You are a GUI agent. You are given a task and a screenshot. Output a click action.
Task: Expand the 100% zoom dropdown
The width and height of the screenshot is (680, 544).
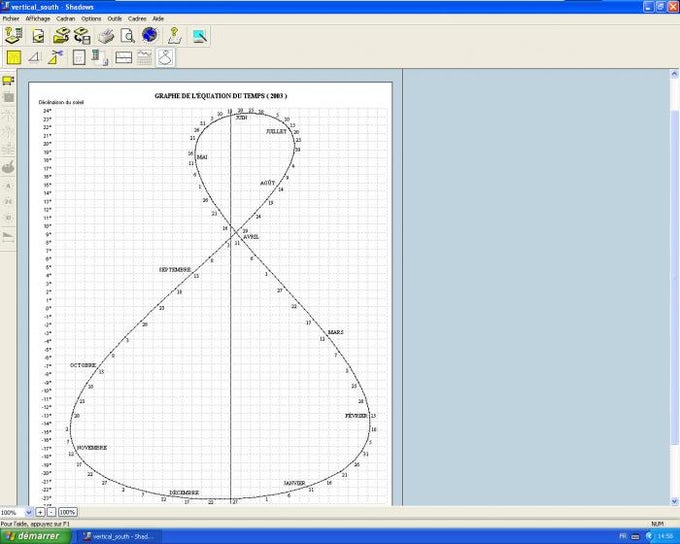pyautogui.click(x=29, y=512)
